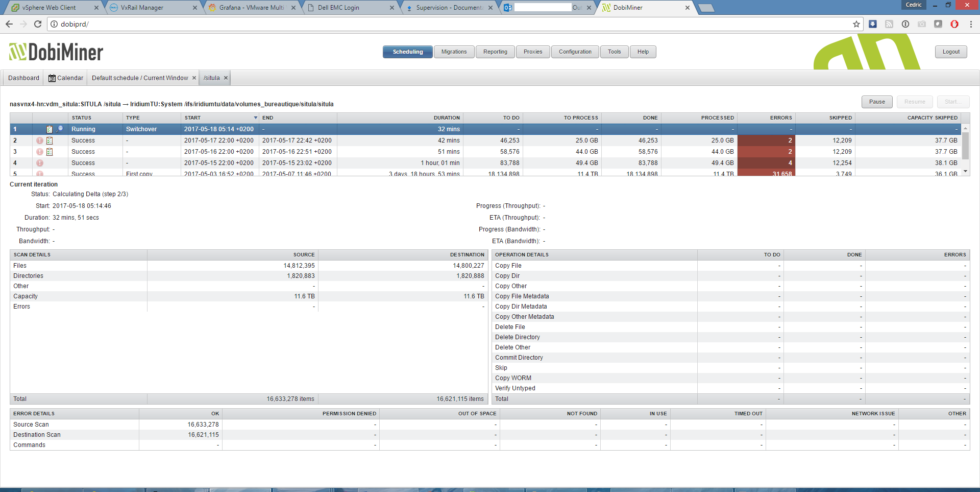
Task: Reload the page with the refresh icon
Action: pos(37,24)
